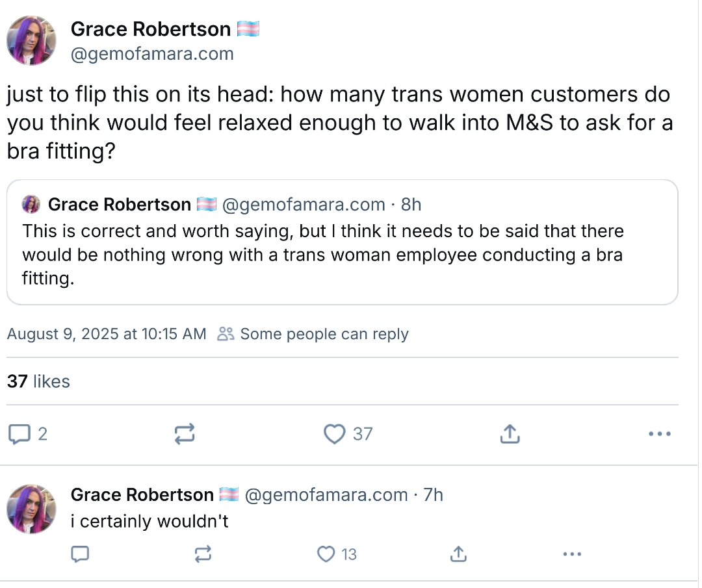Share the main post via upload icon
Image resolution: width=702 pixels, height=588 pixels.
pos(510,434)
